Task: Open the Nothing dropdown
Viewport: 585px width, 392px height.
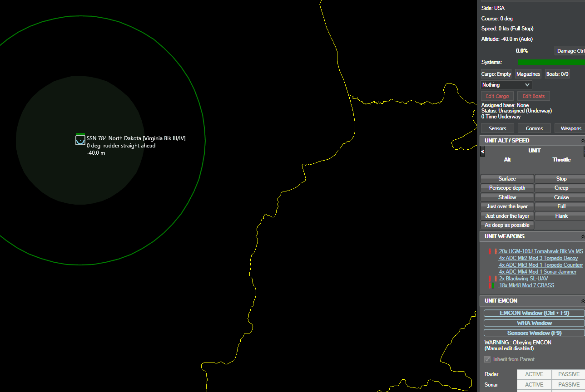Action: click(506, 85)
